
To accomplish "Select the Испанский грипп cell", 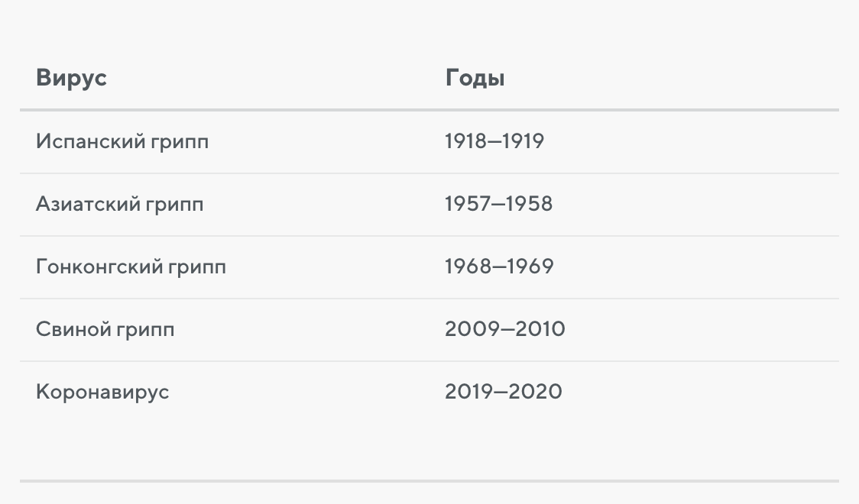I will (x=122, y=142).
